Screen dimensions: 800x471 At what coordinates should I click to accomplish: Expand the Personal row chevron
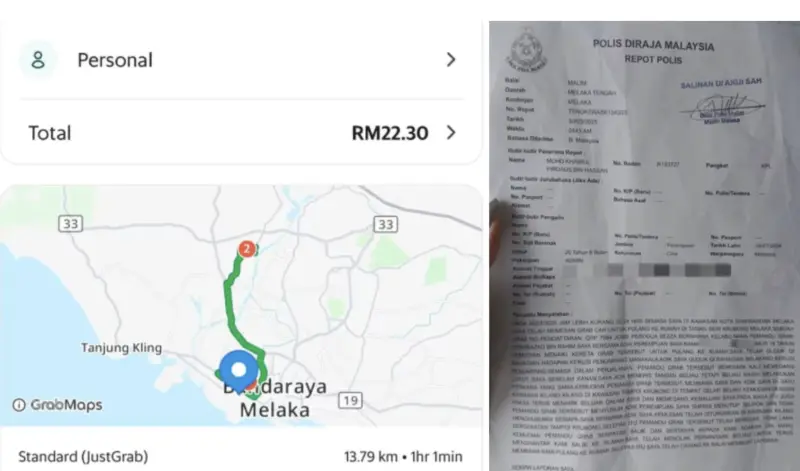click(451, 60)
